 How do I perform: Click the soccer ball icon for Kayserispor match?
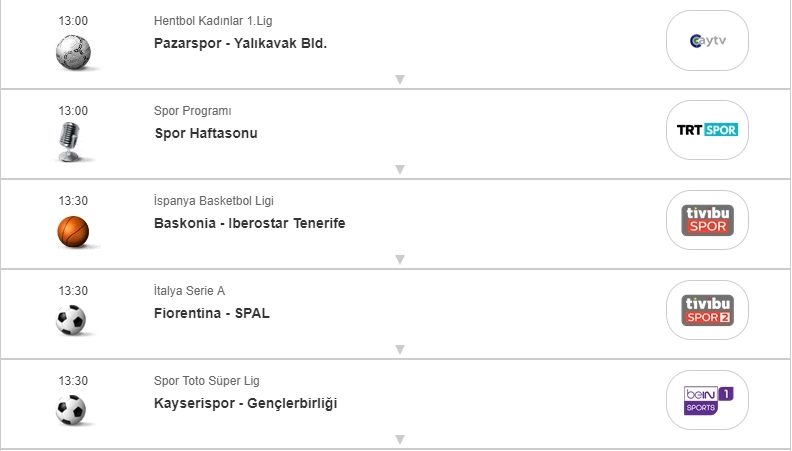coord(72,410)
